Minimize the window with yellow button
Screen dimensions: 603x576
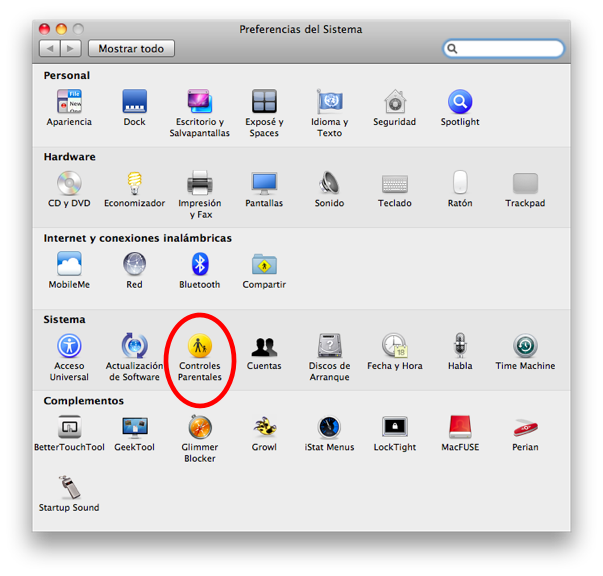pos(62,29)
